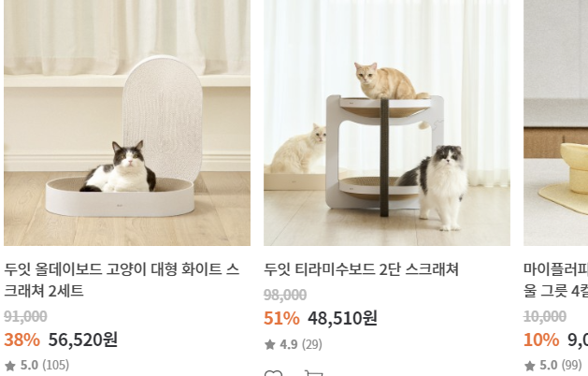Image resolution: width=588 pixels, height=376 pixels.
Task: Click the star icon beside 5.0 (105)
Action: (x=10, y=366)
